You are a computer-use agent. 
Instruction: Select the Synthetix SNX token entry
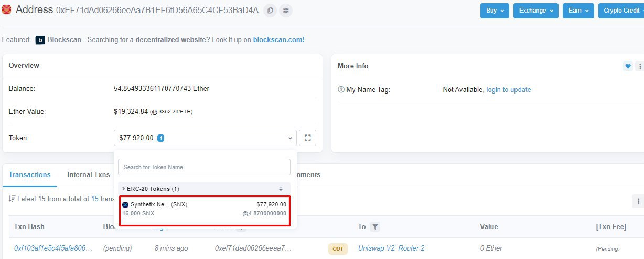coord(205,212)
